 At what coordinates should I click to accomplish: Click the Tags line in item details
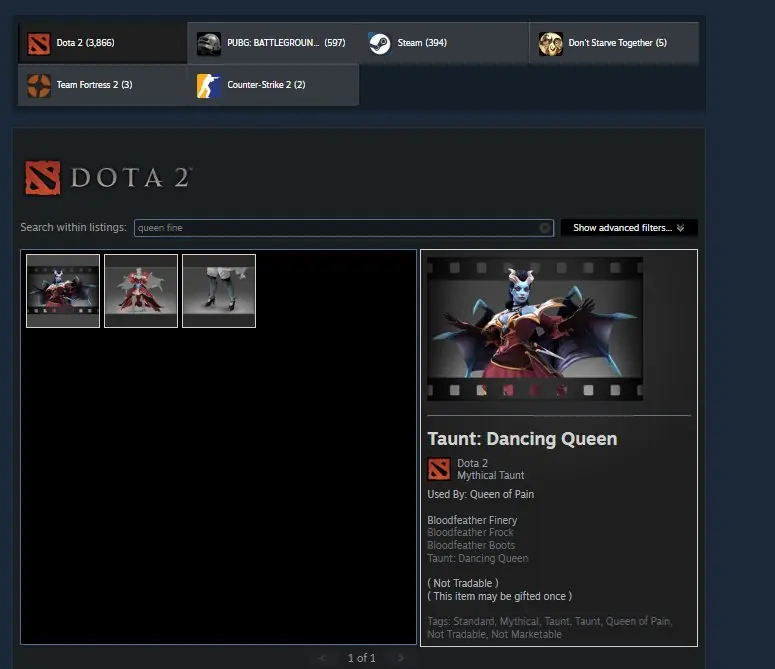click(550, 627)
